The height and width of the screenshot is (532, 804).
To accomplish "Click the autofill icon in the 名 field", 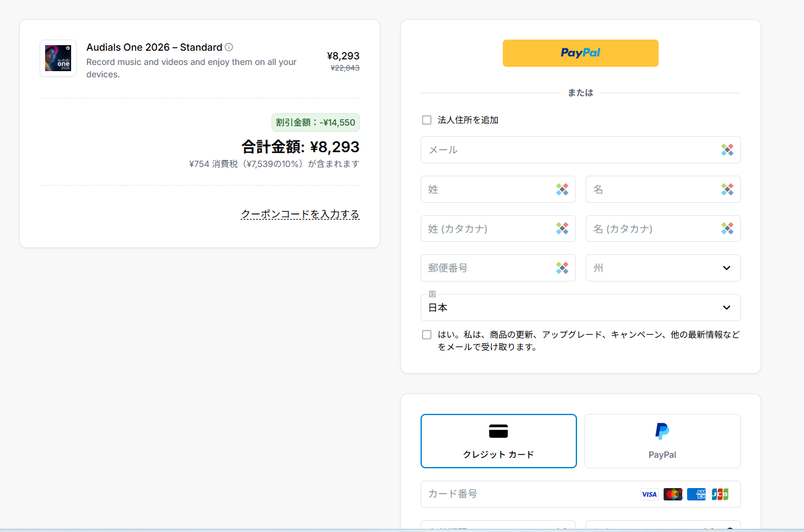I will pyautogui.click(x=727, y=189).
